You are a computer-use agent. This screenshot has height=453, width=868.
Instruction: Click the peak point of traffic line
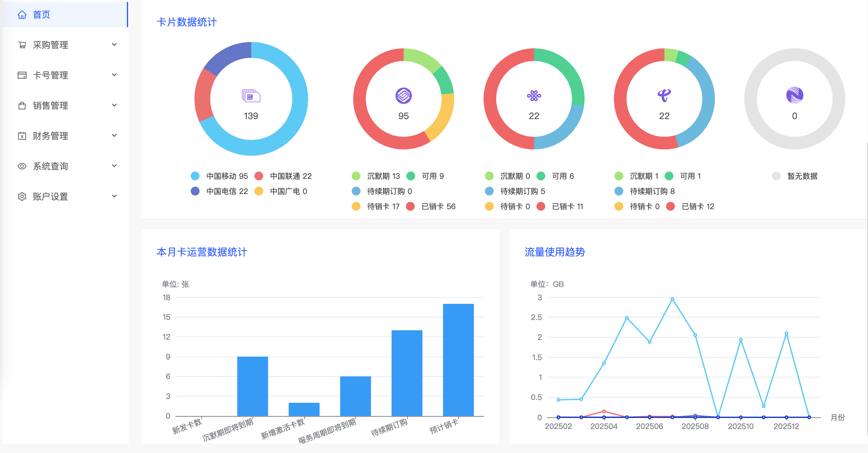672,299
